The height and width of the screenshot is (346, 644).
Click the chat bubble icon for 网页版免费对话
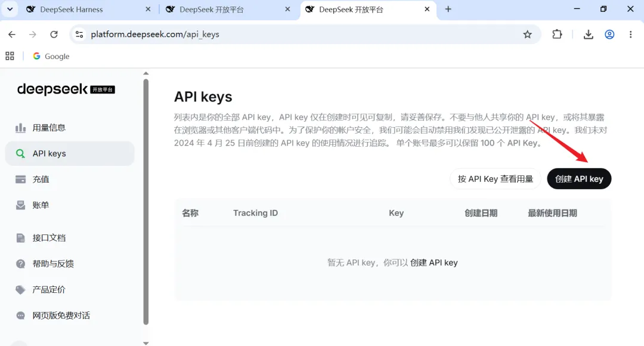tap(20, 316)
